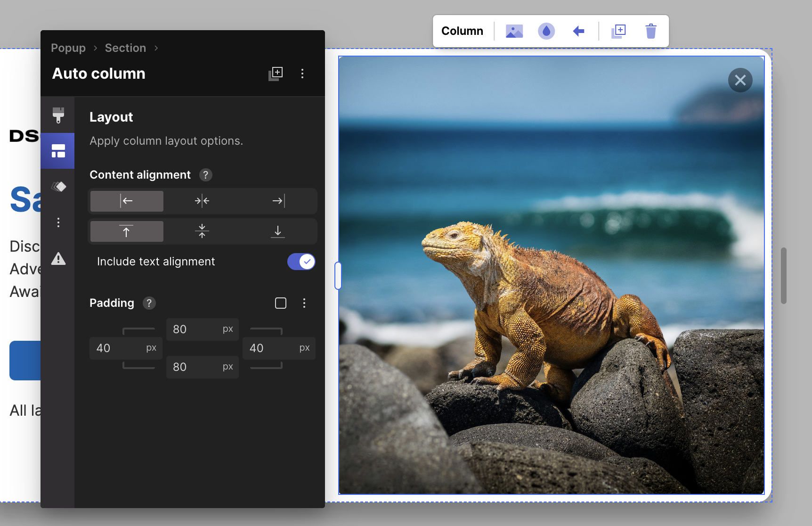This screenshot has width=812, height=526.
Task: Disable the Include text alignment toggle
Action: [x=301, y=261]
